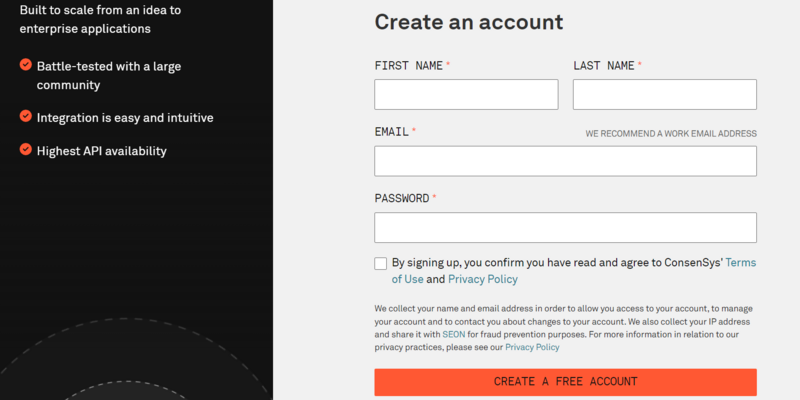Click the checkmark icon beside Battle-tested with a large community
Image resolution: width=800 pixels, height=400 pixels.
tap(26, 65)
